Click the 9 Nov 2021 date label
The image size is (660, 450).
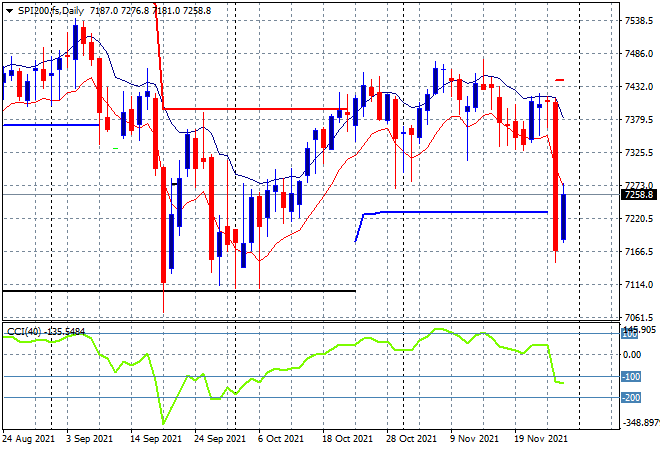point(474,439)
